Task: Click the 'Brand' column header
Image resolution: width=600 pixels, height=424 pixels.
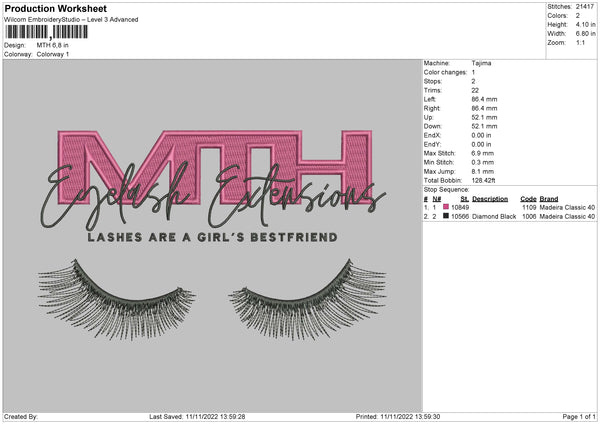Action: coord(549,199)
